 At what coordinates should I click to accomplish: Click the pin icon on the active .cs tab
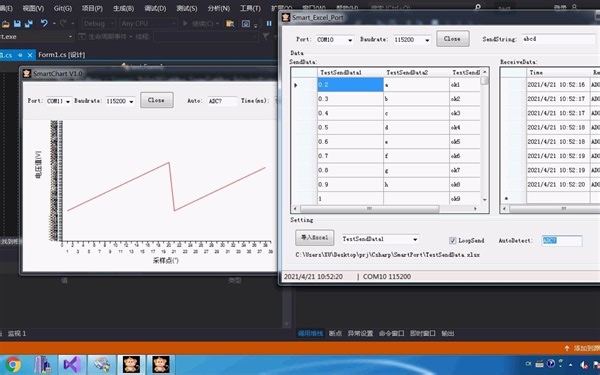click(20, 55)
